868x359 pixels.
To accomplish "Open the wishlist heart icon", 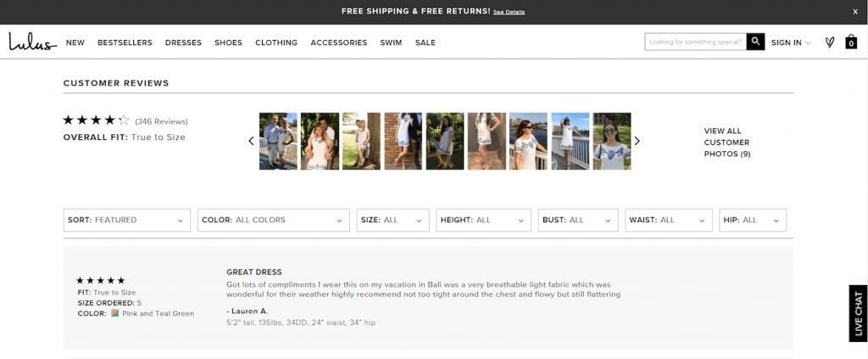I will click(x=829, y=42).
